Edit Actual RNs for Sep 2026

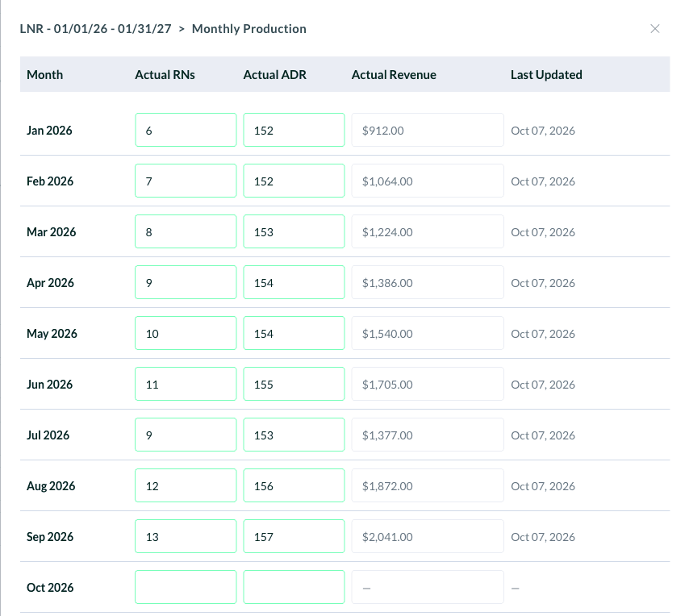coord(186,536)
